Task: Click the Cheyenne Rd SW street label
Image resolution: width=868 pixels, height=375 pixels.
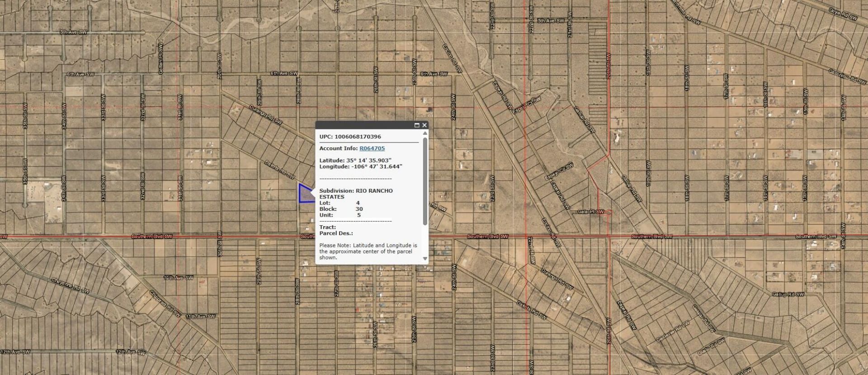Action: point(70,285)
